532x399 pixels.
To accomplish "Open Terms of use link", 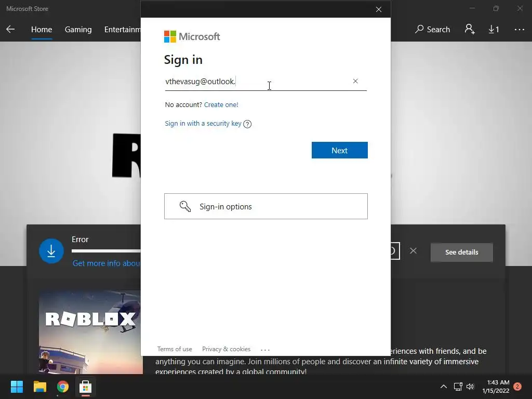I will pos(175,349).
